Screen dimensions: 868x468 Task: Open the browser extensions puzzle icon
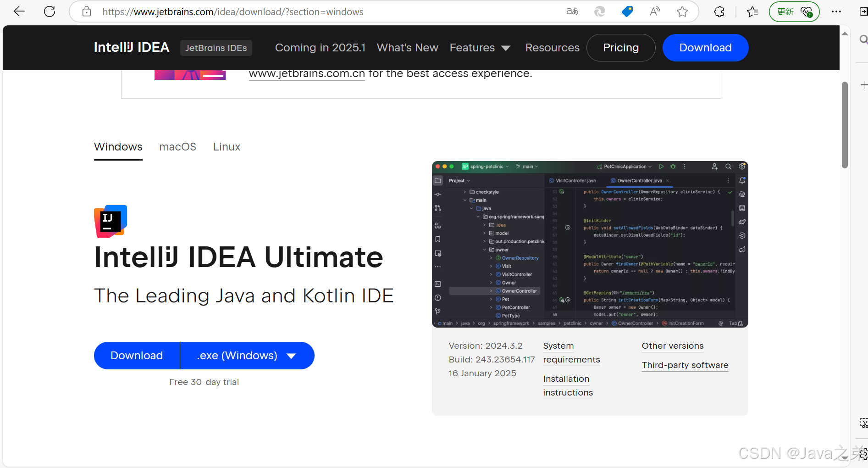719,11
